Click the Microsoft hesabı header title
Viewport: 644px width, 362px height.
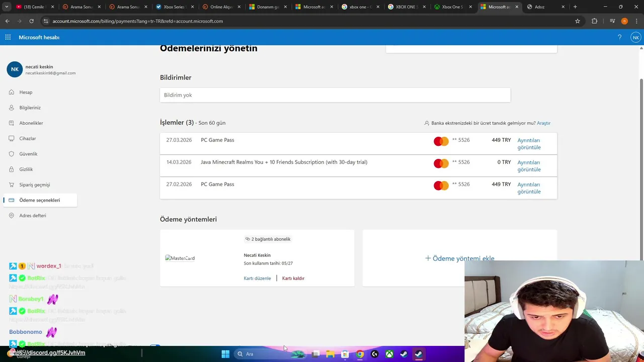pos(39,37)
